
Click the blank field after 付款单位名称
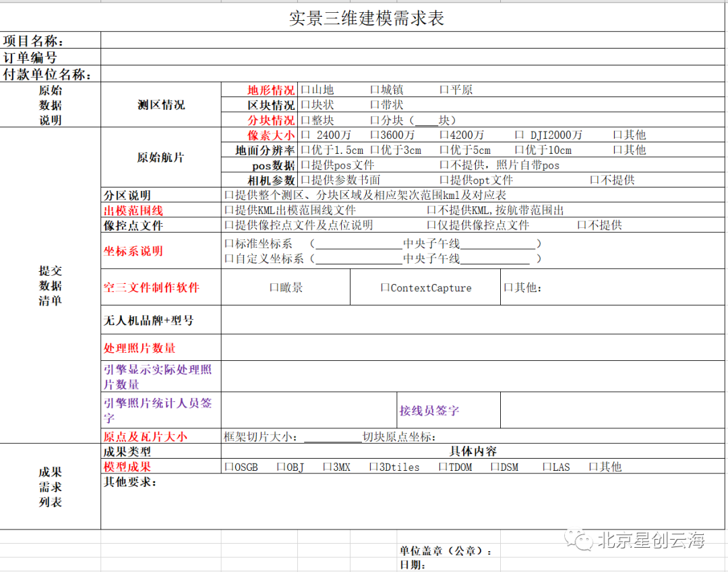(x=413, y=74)
